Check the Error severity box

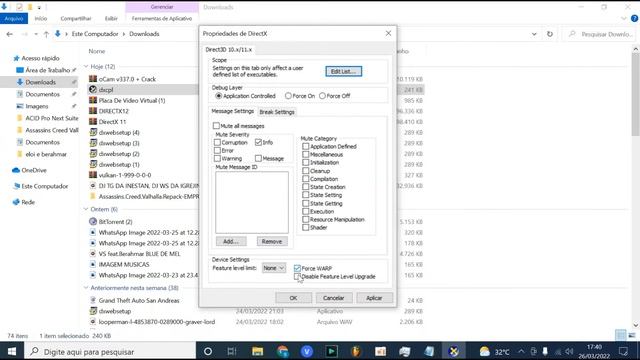point(217,150)
